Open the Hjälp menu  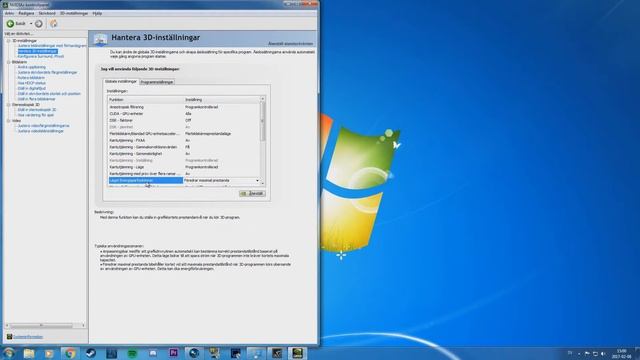pos(97,13)
